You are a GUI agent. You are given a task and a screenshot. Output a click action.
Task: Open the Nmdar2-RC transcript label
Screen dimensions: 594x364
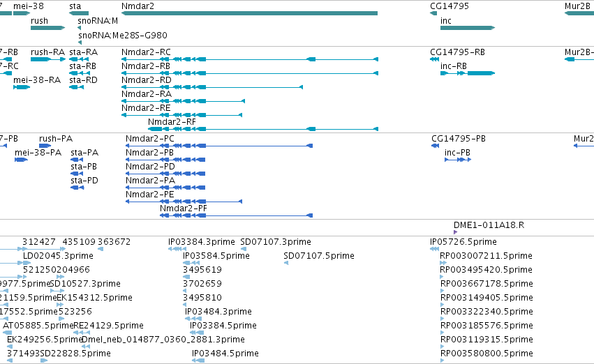point(146,52)
